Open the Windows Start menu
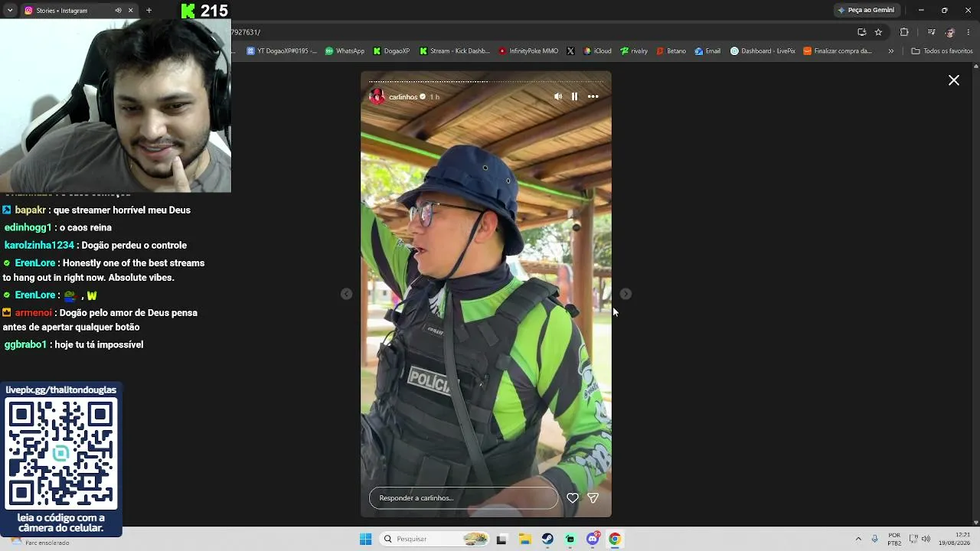 tap(365, 539)
